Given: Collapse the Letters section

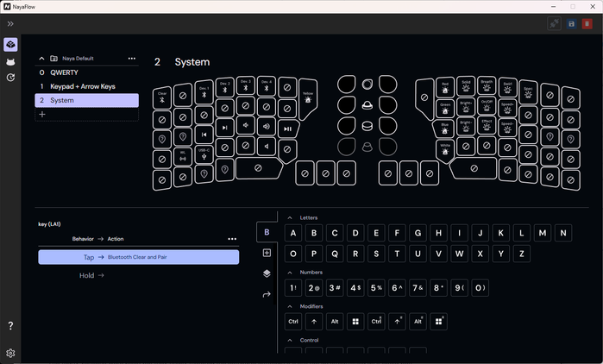Looking at the screenshot, I should click(290, 217).
